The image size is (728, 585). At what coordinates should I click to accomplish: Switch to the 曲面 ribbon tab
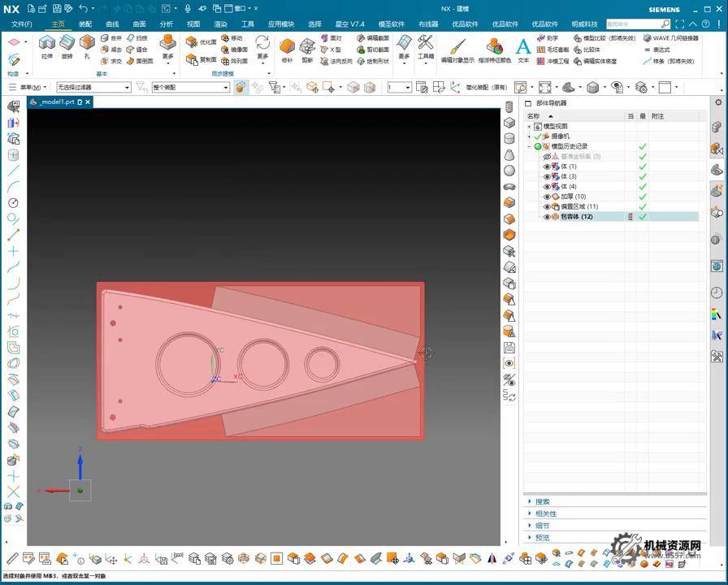pyautogui.click(x=139, y=24)
